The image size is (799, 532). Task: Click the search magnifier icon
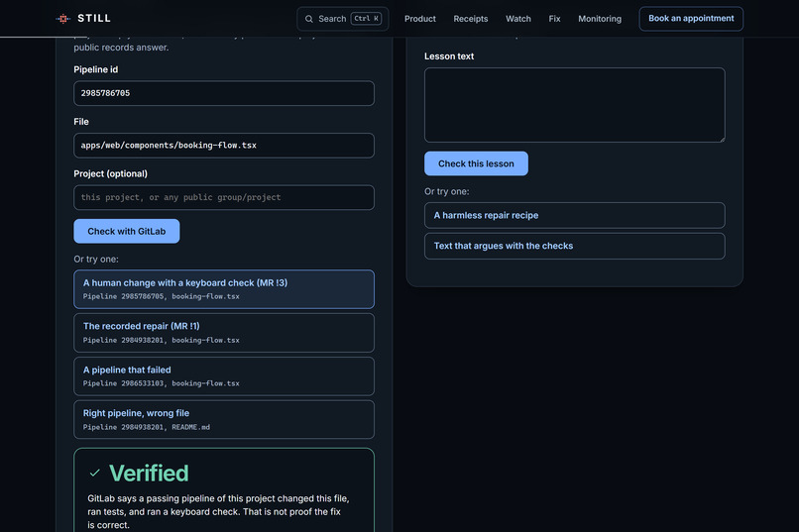(309, 19)
